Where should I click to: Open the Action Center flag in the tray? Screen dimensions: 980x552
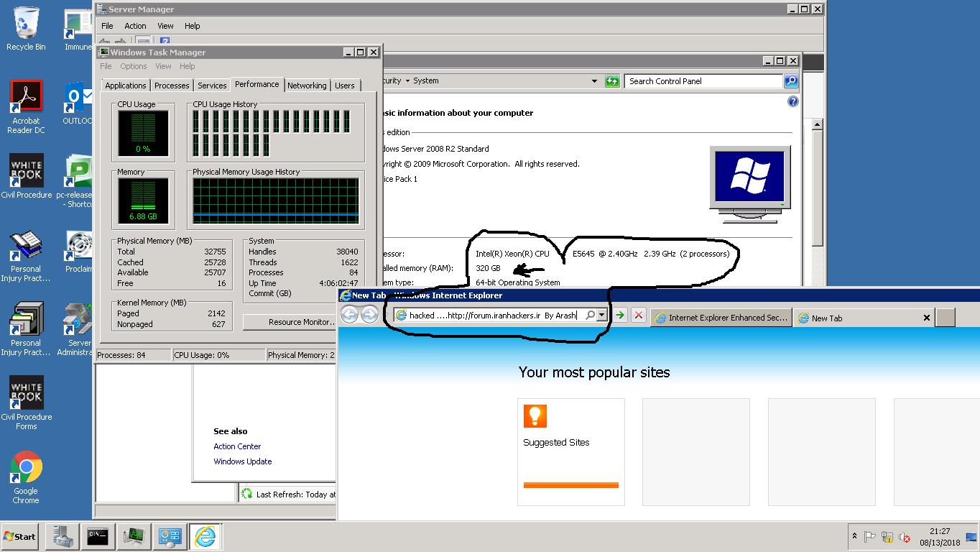pos(870,537)
